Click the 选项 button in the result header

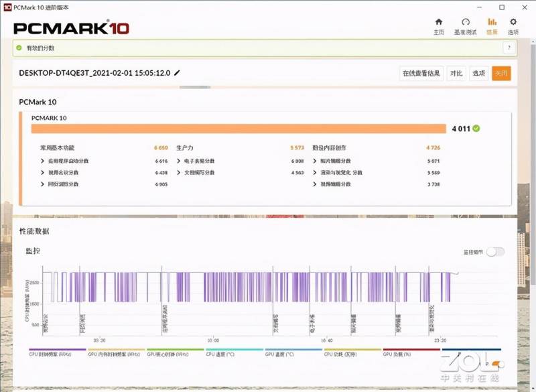pos(478,74)
